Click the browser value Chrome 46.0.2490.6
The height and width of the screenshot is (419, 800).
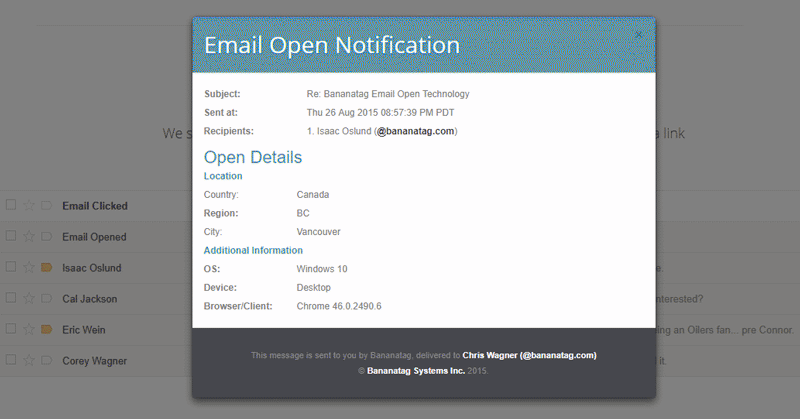[339, 306]
